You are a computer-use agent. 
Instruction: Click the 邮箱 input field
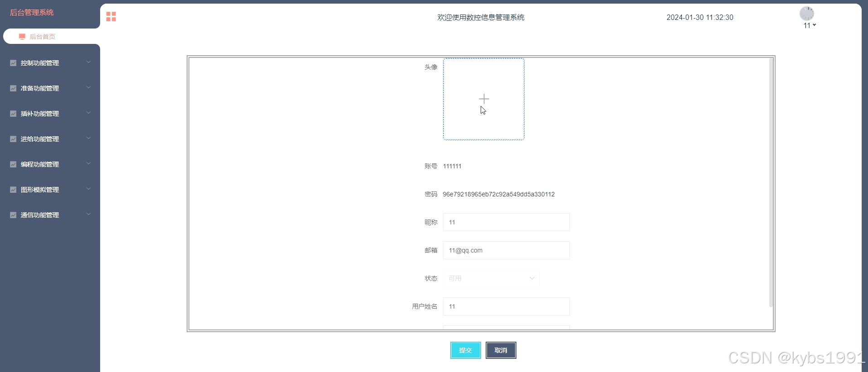506,250
